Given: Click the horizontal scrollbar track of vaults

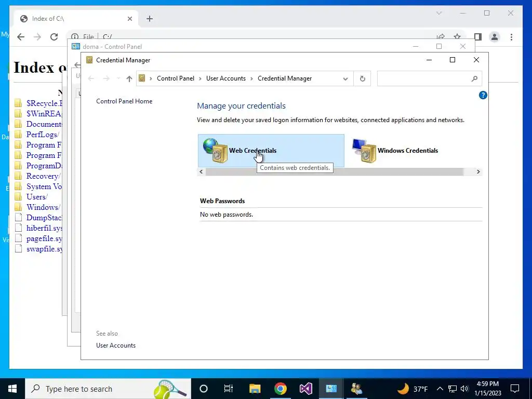Looking at the screenshot, I should pyautogui.click(x=339, y=171).
